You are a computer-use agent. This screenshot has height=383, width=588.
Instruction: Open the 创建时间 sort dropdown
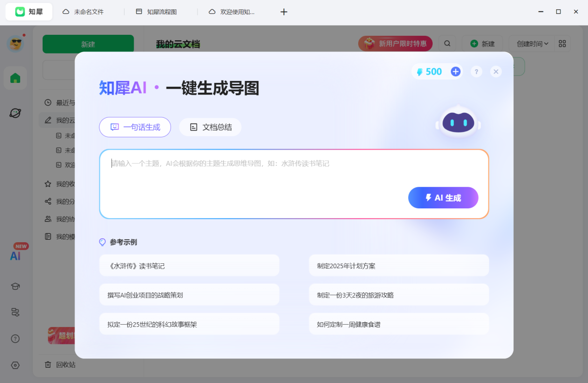532,44
